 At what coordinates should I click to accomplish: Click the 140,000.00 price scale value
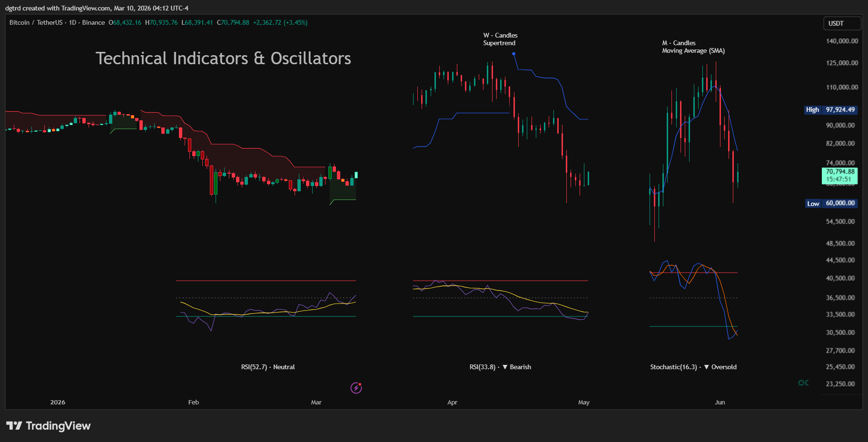pos(842,41)
